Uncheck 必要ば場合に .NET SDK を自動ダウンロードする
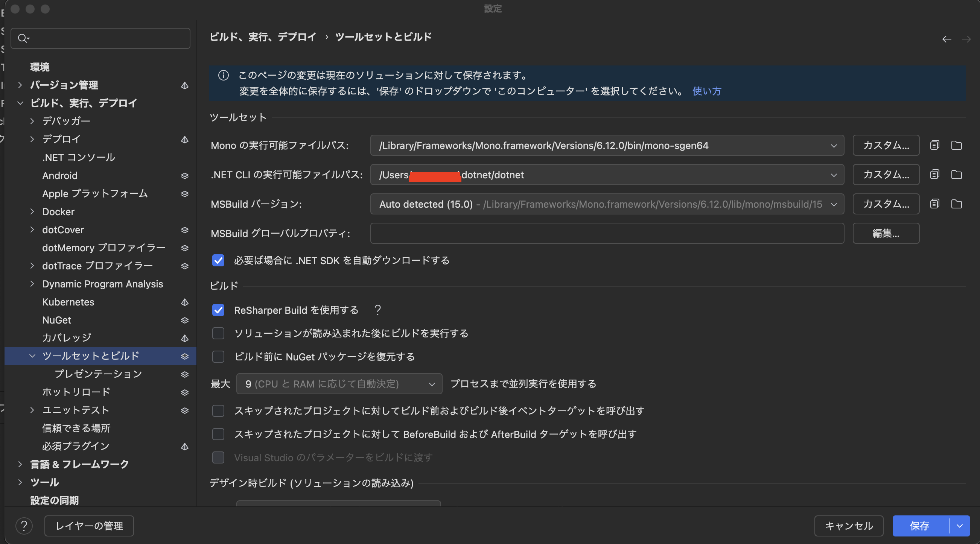Screen dimensions: 980x544 click(218, 261)
